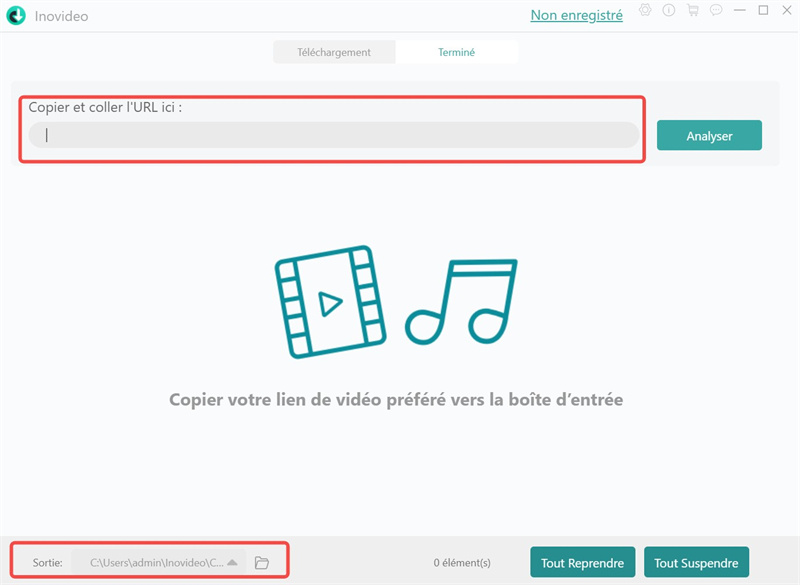Click the Inovideo logo

coord(18,16)
